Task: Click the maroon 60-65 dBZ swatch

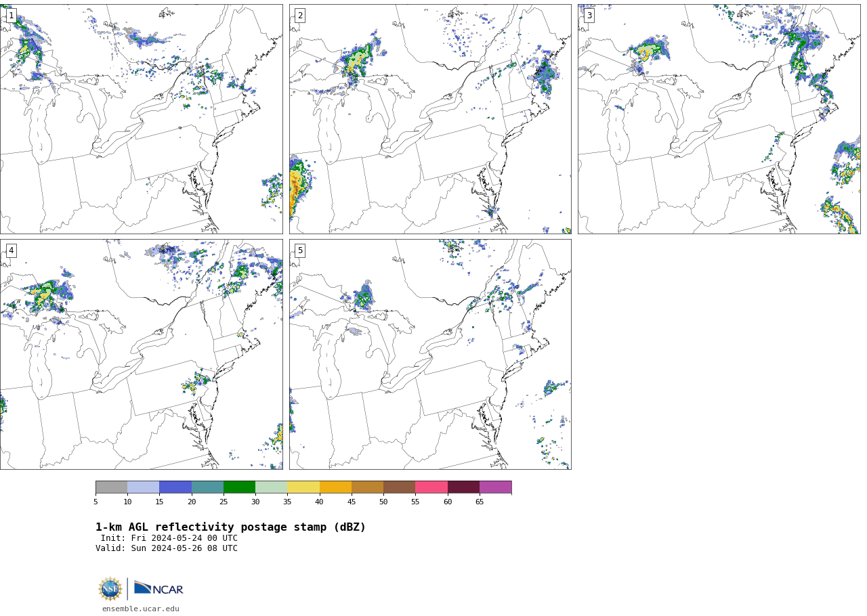Action: (x=463, y=487)
